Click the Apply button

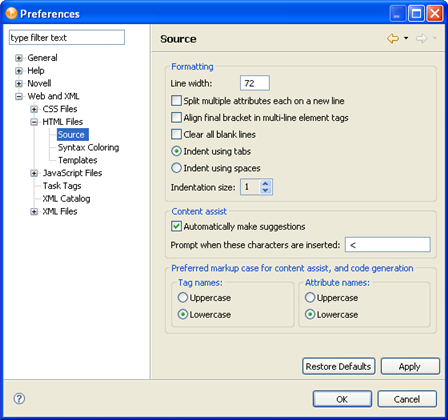coord(410,366)
